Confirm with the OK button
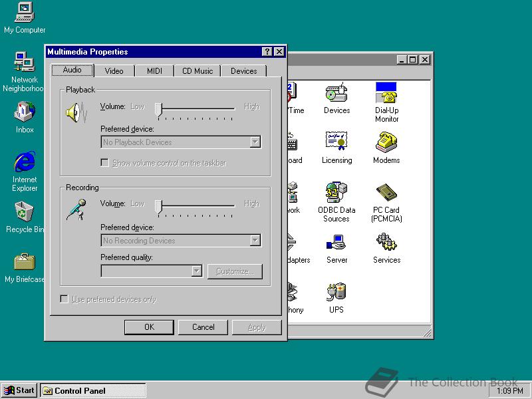 click(x=149, y=327)
